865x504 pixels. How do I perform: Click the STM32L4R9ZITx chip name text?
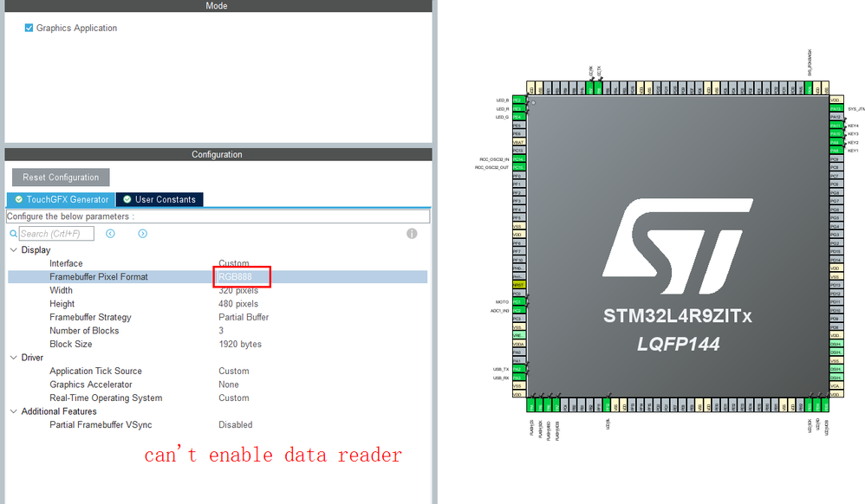click(x=678, y=316)
